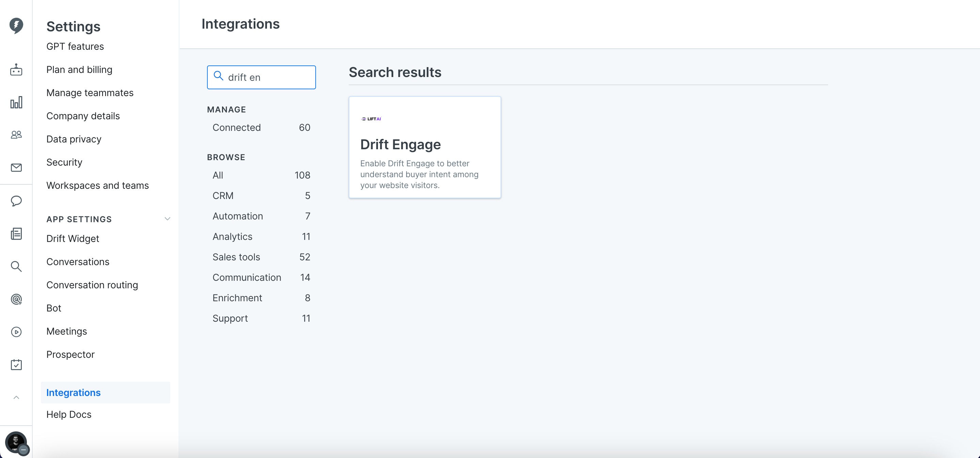The width and height of the screenshot is (980, 458).
Task: Filter by Automation category
Action: point(262,216)
